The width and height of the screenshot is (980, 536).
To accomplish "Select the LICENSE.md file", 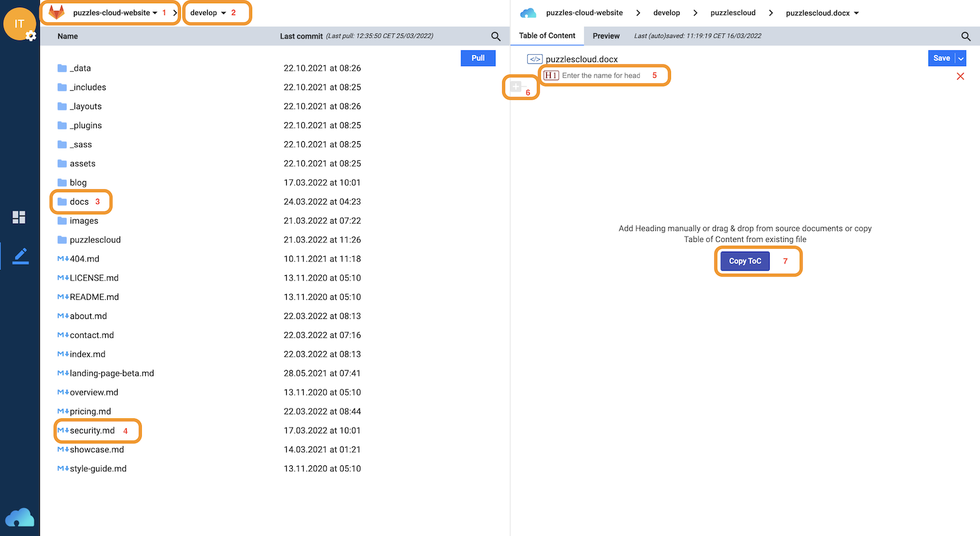I will [x=88, y=278].
